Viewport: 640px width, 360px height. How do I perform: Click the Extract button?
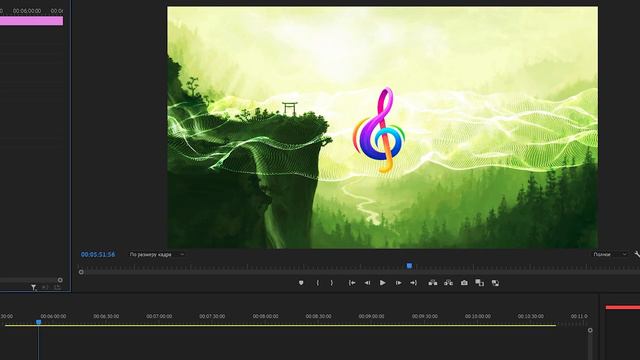[448, 283]
